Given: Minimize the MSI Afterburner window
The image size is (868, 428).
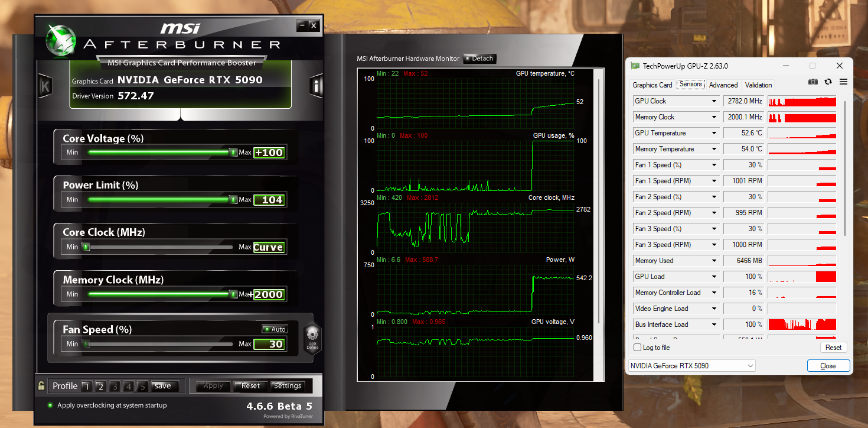Looking at the screenshot, I should click(302, 25).
